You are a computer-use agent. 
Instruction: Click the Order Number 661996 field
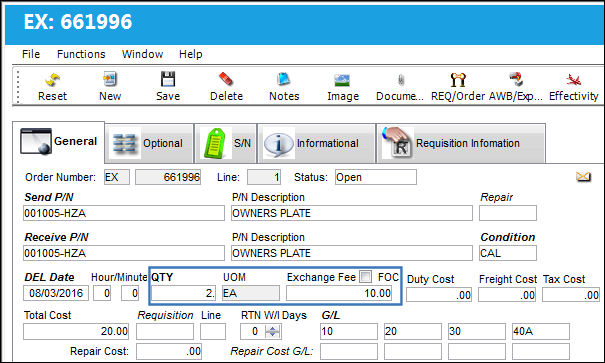click(x=168, y=177)
